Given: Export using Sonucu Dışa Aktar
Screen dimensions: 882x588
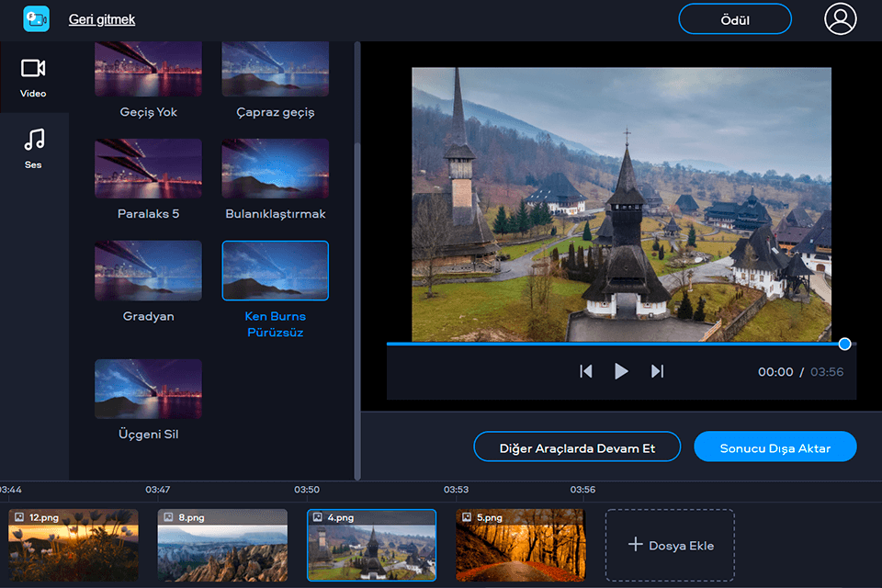Looking at the screenshot, I should (775, 447).
